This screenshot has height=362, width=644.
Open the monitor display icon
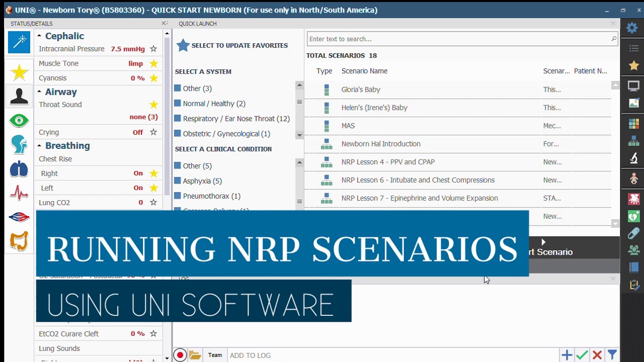(x=633, y=86)
